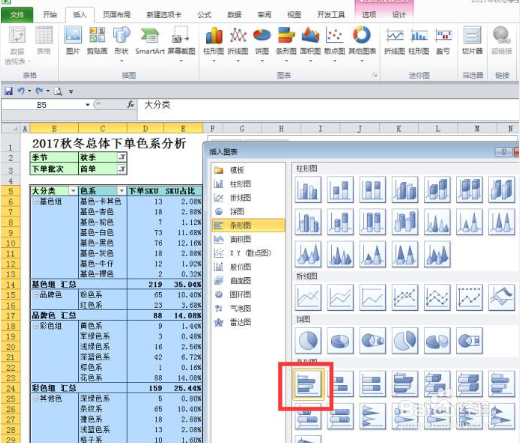Click the Undo arrow icon
This screenshot has width=521, height=443.
click(21, 91)
